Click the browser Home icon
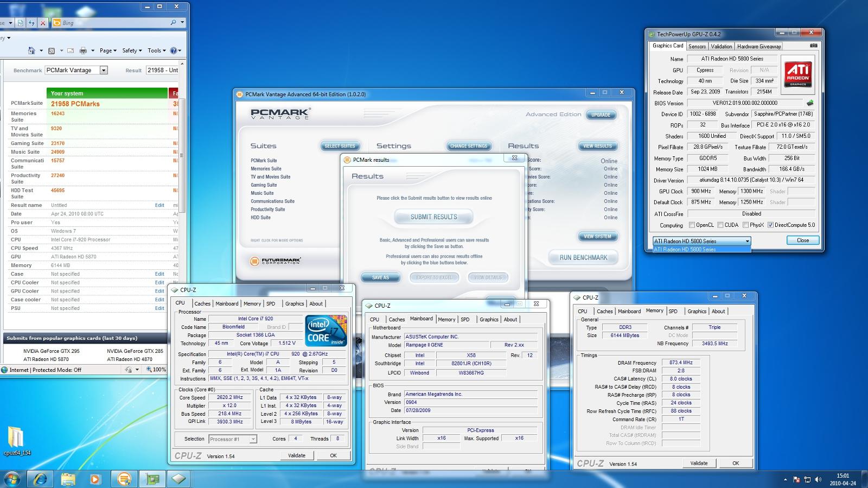The width and height of the screenshot is (868, 488). click(x=31, y=50)
